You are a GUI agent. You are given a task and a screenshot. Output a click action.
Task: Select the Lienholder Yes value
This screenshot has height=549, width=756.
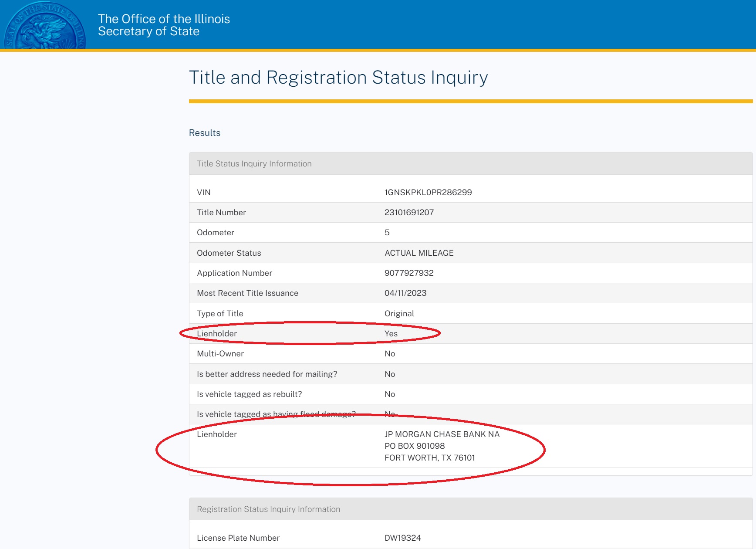pos(391,334)
